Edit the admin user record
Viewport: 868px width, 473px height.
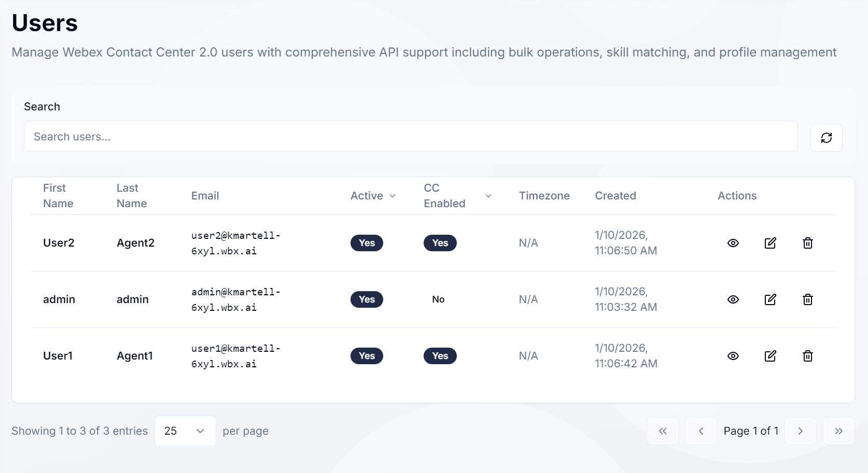(x=770, y=299)
